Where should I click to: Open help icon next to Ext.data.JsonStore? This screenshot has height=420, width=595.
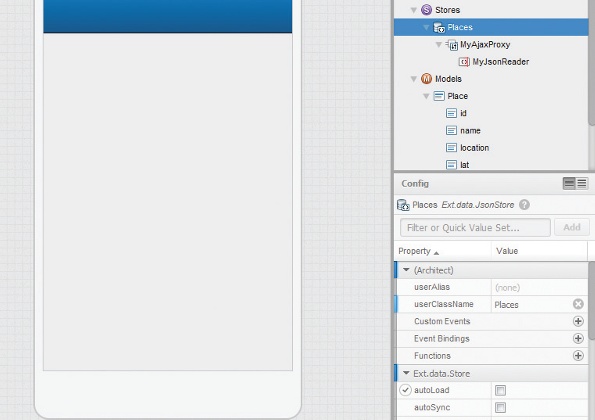click(x=524, y=205)
